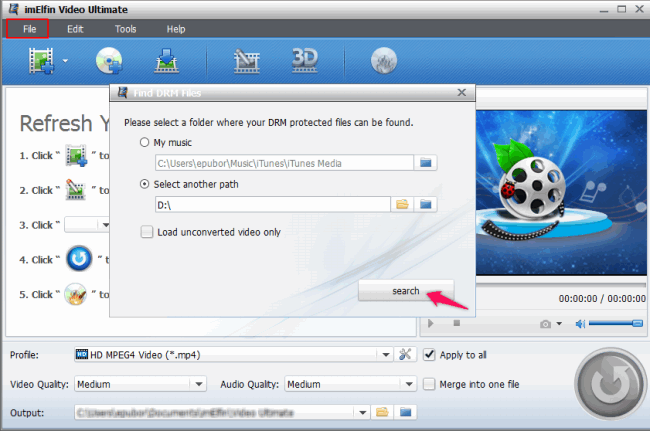Select the My music radio button
The width and height of the screenshot is (650, 431).
pos(144,143)
